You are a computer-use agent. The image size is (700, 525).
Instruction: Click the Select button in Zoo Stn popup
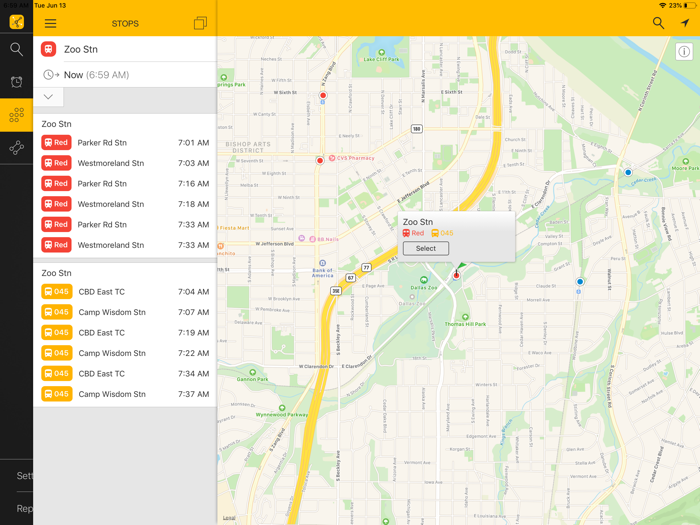[x=426, y=249]
